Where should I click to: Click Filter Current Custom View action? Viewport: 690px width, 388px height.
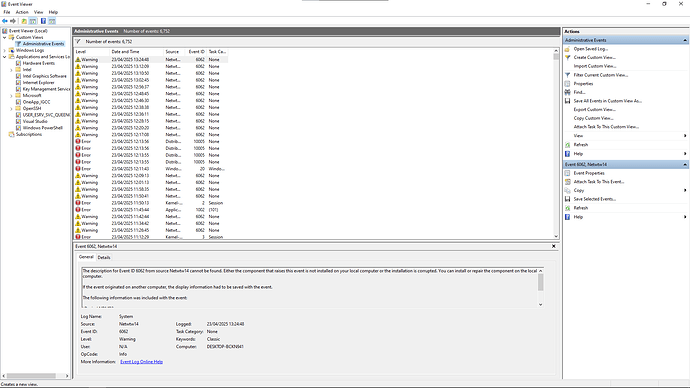[x=601, y=75]
